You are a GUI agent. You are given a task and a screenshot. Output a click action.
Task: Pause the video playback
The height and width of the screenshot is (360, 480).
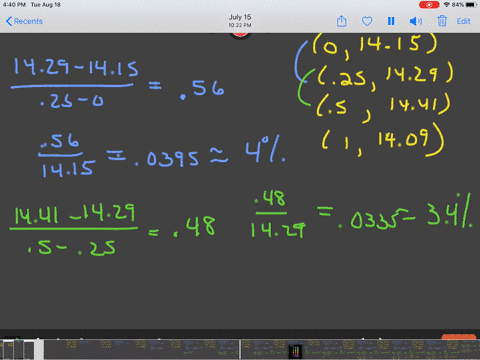391,21
